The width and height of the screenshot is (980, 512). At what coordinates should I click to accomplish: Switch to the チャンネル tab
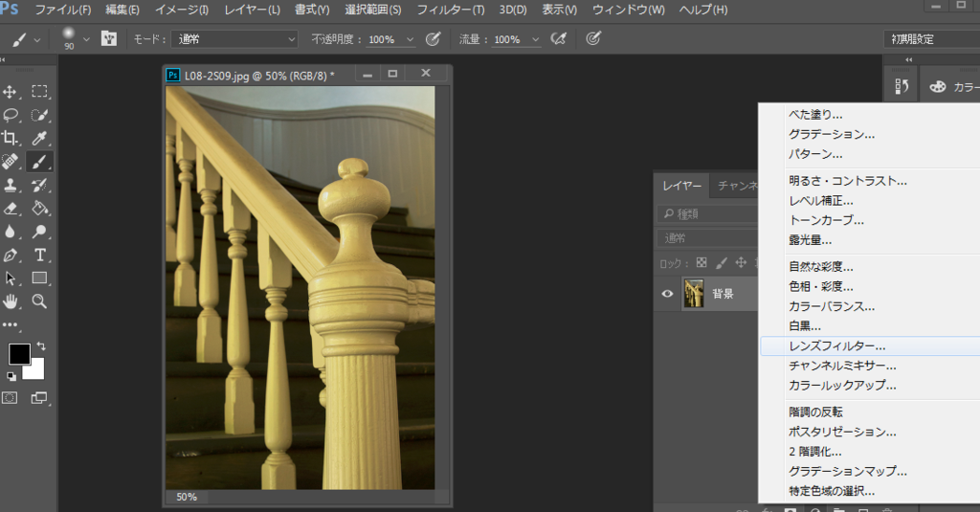pyautogui.click(x=736, y=186)
